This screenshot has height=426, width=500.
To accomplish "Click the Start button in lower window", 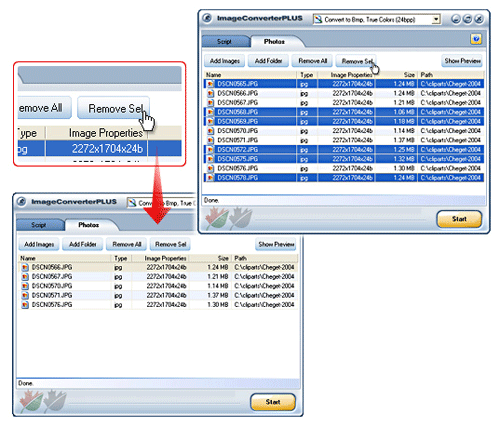I will click(273, 402).
